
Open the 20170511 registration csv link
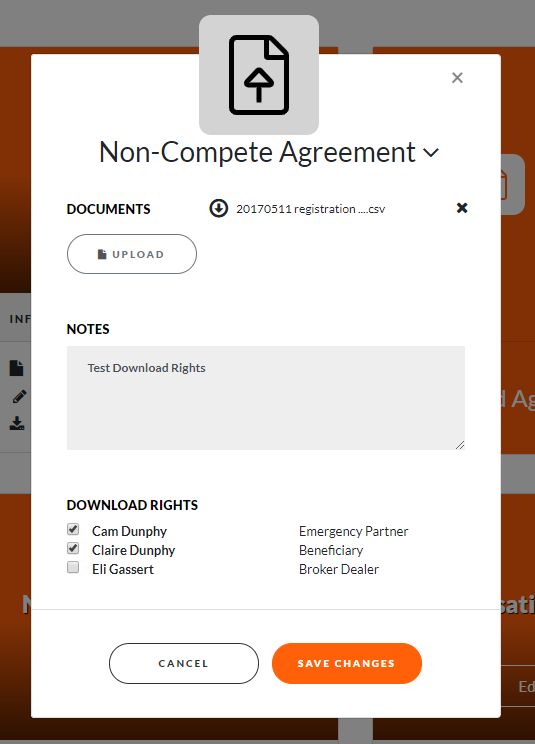coord(311,209)
